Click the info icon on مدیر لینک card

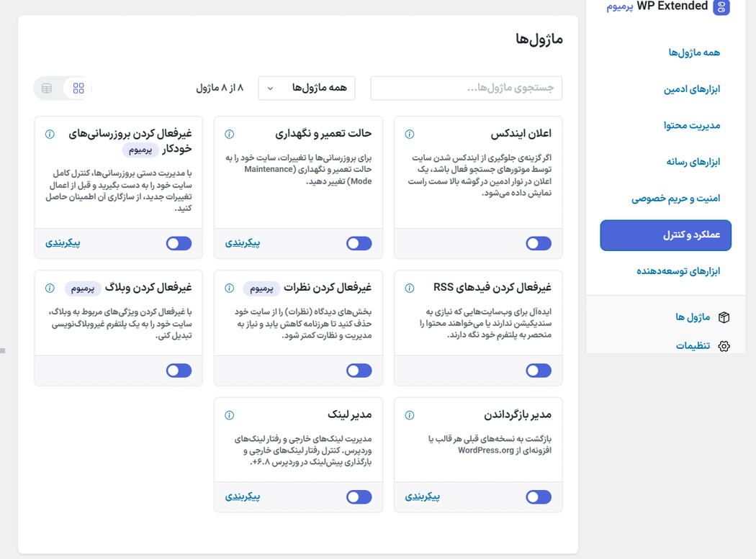pyautogui.click(x=229, y=415)
